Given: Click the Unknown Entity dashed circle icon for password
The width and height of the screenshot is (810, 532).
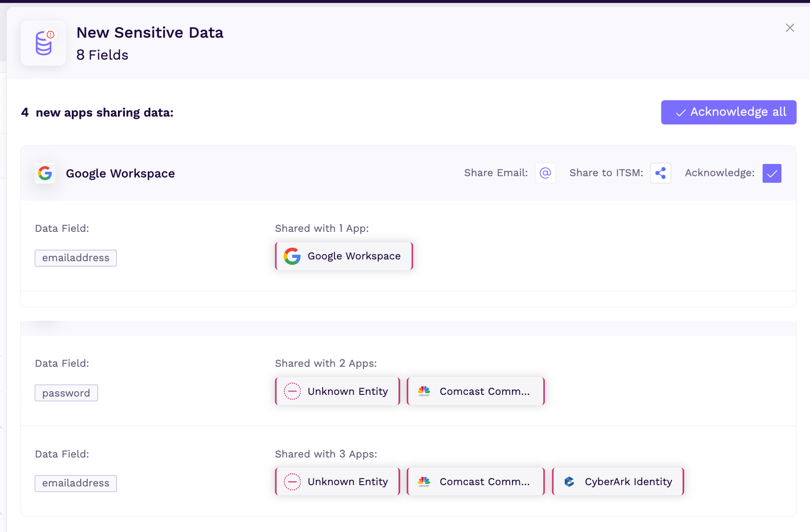Looking at the screenshot, I should click(292, 391).
